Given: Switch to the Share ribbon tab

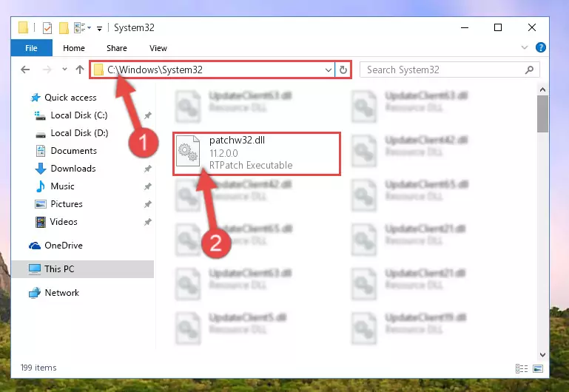Looking at the screenshot, I should [116, 48].
